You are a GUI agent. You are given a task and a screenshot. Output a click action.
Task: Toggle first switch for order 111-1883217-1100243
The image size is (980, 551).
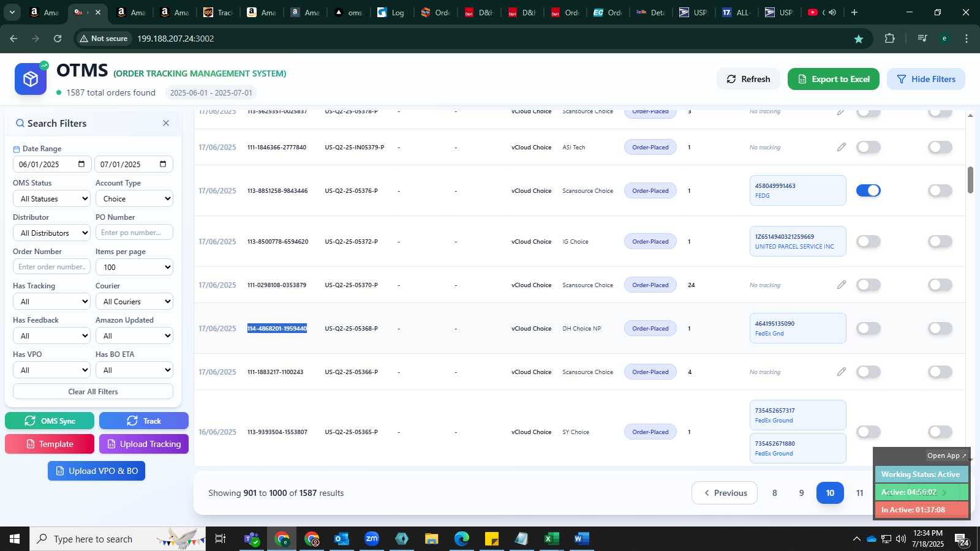pyautogui.click(x=869, y=372)
